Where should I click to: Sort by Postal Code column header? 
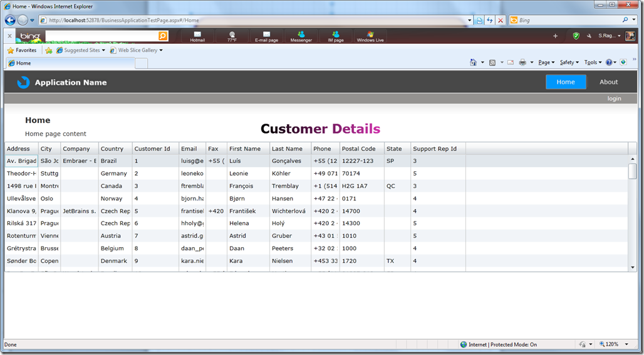pos(362,149)
